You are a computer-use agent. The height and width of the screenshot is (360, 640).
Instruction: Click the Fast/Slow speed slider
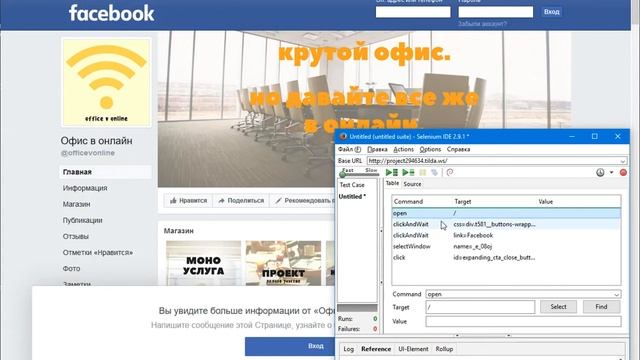(x=359, y=175)
